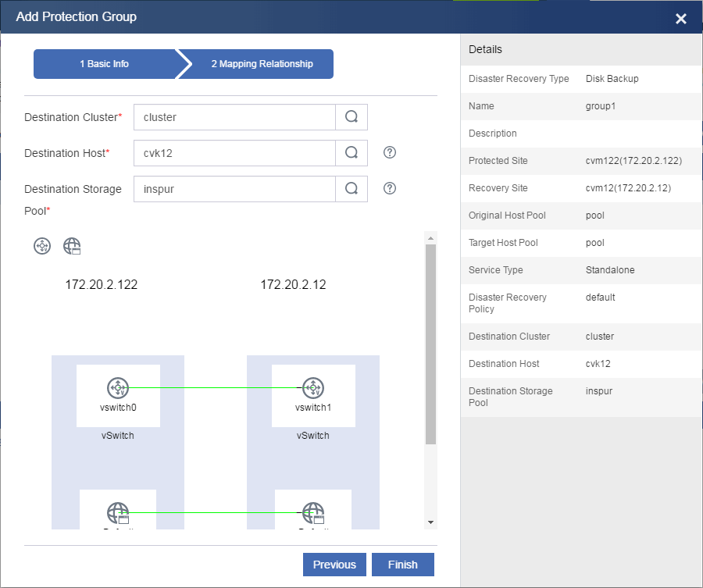This screenshot has width=703, height=588.
Task: Click the cvk12 value in Details
Action: (x=598, y=363)
